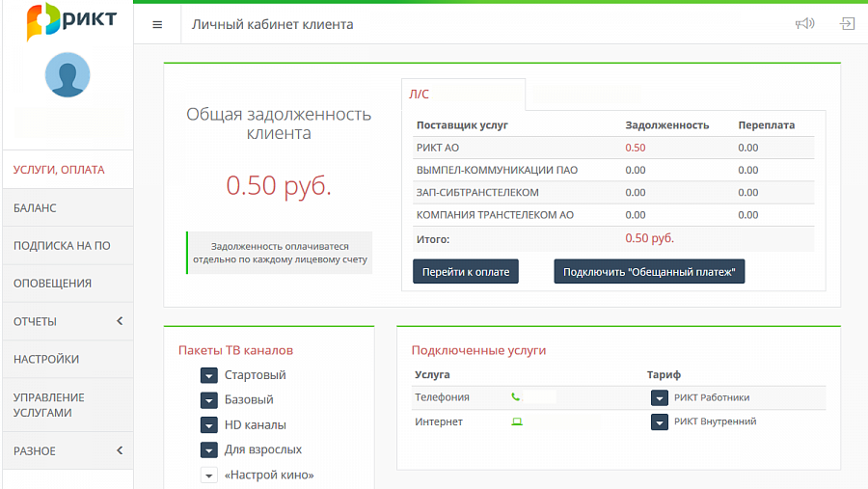The height and width of the screenshot is (489, 868).
Task: Open РИКТ Работники tariff dropdown
Action: [x=660, y=397]
